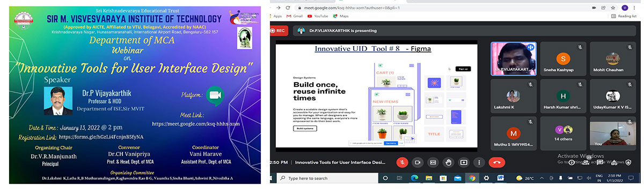Turn on captions in Meet
Image resolution: width=644 pixels, height=194 pixels.
point(433,162)
